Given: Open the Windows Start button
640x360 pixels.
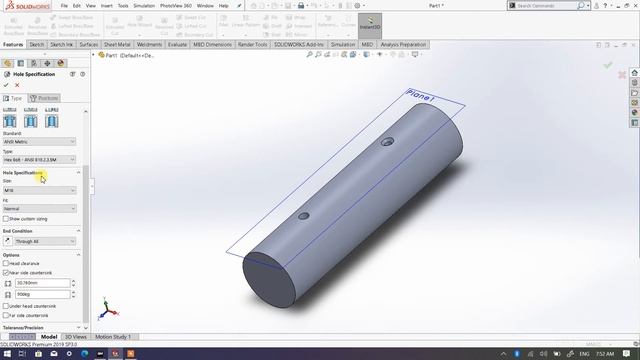Looking at the screenshot, I should (7, 353).
